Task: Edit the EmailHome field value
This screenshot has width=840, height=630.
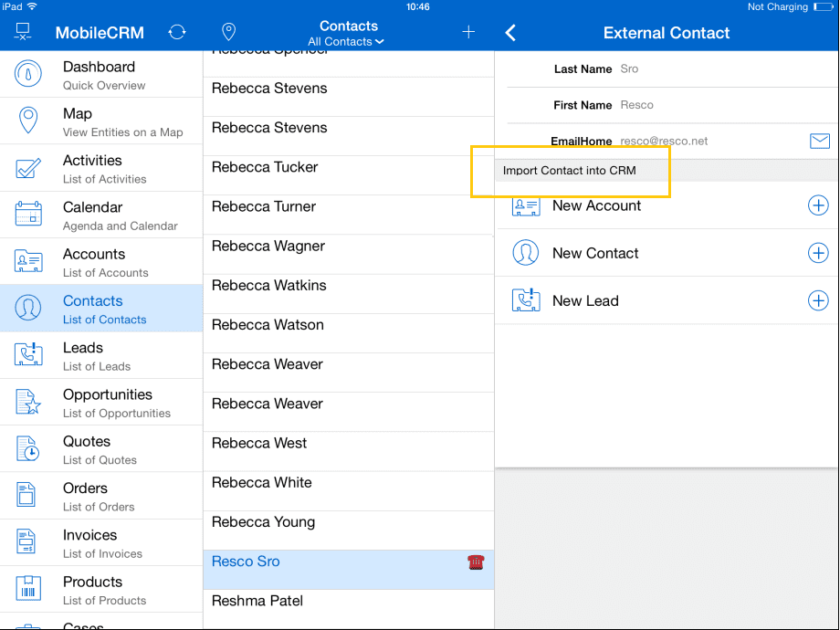Action: coord(664,142)
